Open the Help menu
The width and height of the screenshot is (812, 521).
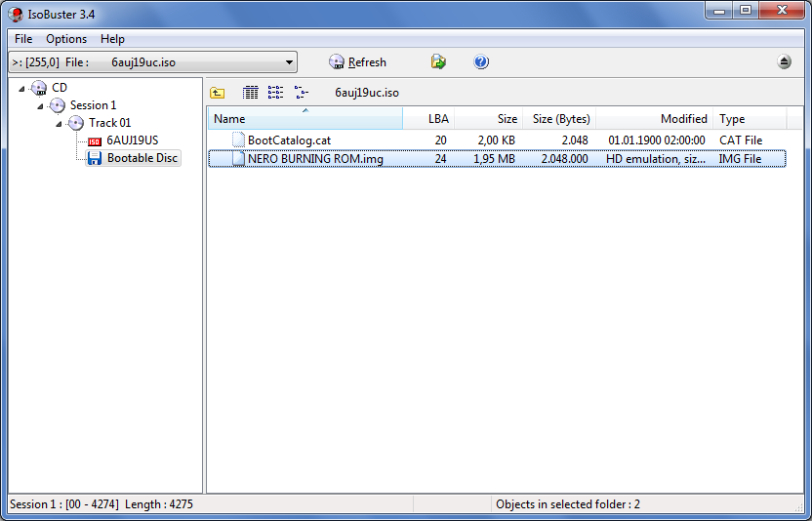pyautogui.click(x=112, y=39)
